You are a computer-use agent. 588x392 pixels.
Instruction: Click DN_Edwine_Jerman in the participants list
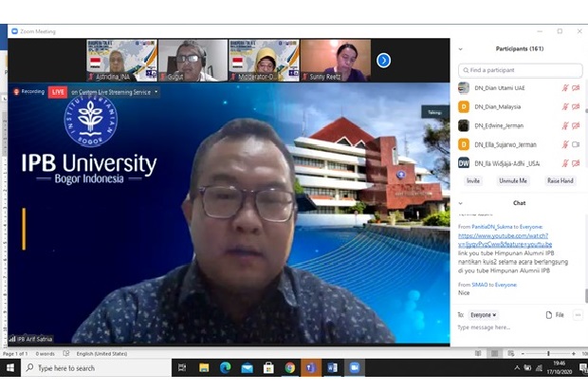pos(520,126)
